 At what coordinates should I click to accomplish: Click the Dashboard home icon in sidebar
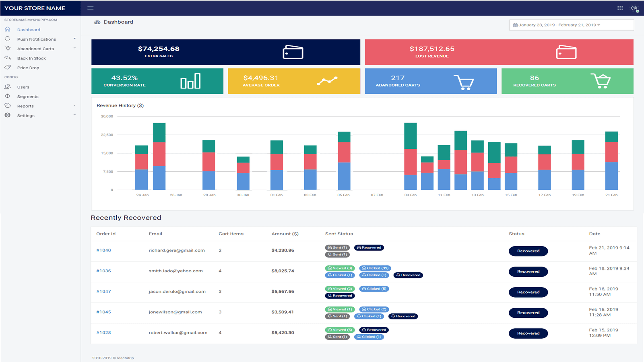[x=7, y=29]
